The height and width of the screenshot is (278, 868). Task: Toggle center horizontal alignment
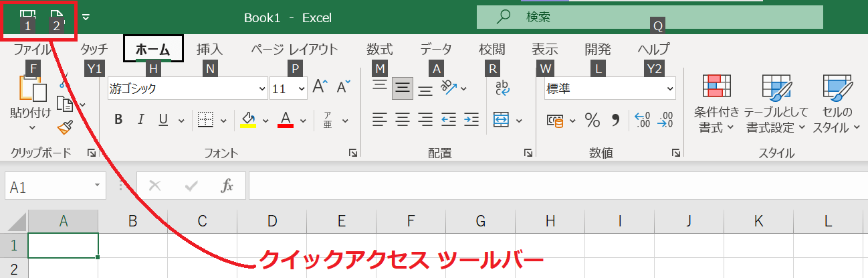pos(402,120)
